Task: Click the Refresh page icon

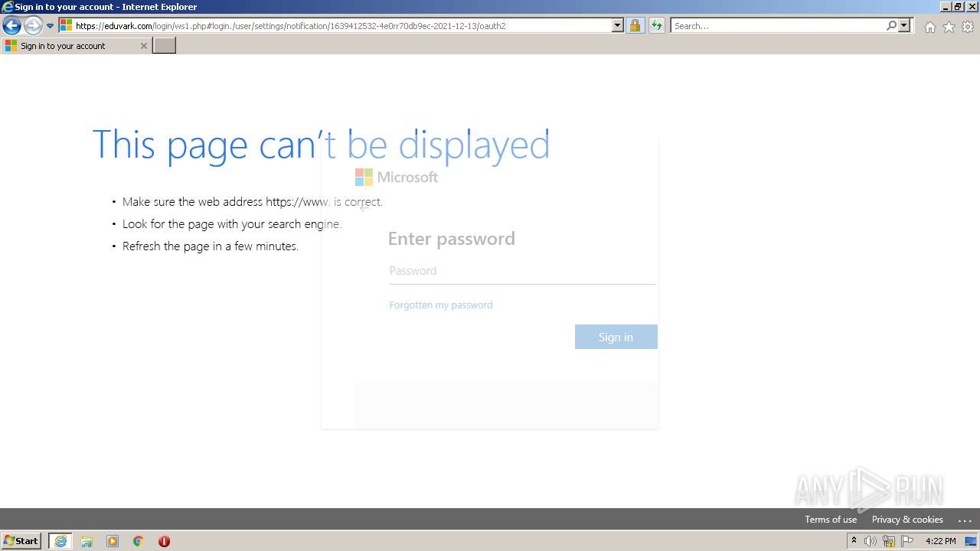Action: (x=656, y=26)
